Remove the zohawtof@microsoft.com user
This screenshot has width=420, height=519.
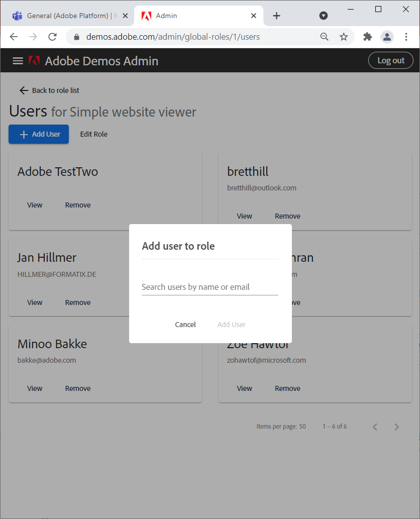[287, 388]
